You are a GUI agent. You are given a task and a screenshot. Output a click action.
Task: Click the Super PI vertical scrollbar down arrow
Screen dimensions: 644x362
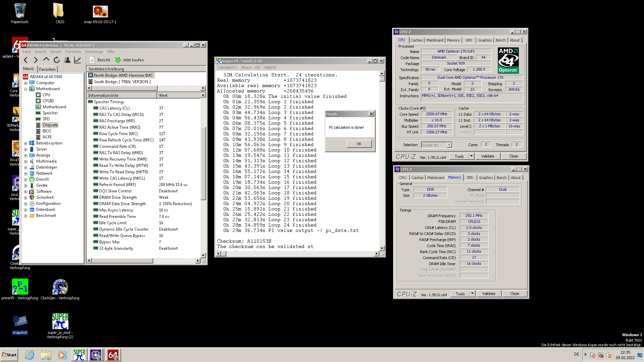pyautogui.click(x=382, y=248)
